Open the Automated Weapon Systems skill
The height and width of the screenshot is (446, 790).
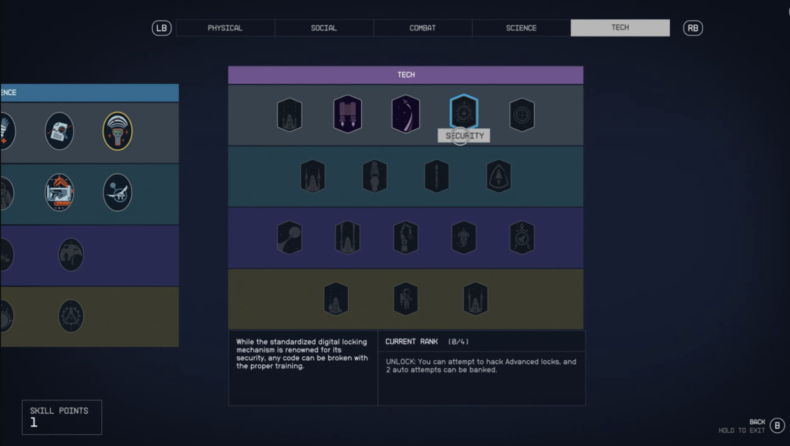coord(336,299)
